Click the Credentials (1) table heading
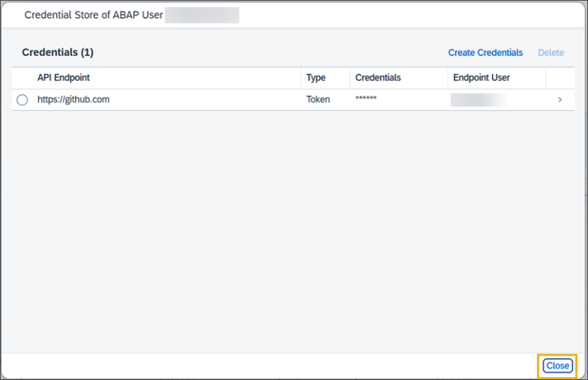Screen dimensions: 588x380 pyautogui.click(x=58, y=53)
